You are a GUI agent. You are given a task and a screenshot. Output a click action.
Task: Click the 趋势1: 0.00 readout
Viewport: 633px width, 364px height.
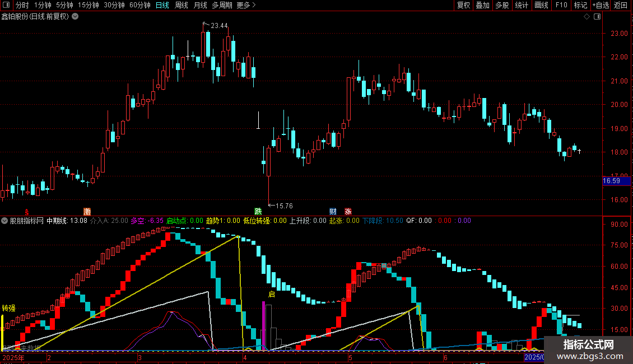[224, 221]
